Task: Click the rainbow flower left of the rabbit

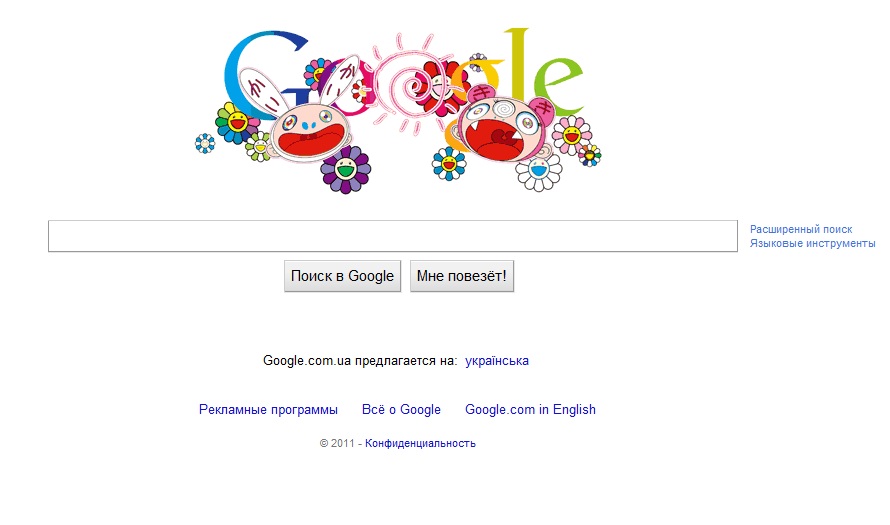Action: pyautogui.click(x=236, y=123)
